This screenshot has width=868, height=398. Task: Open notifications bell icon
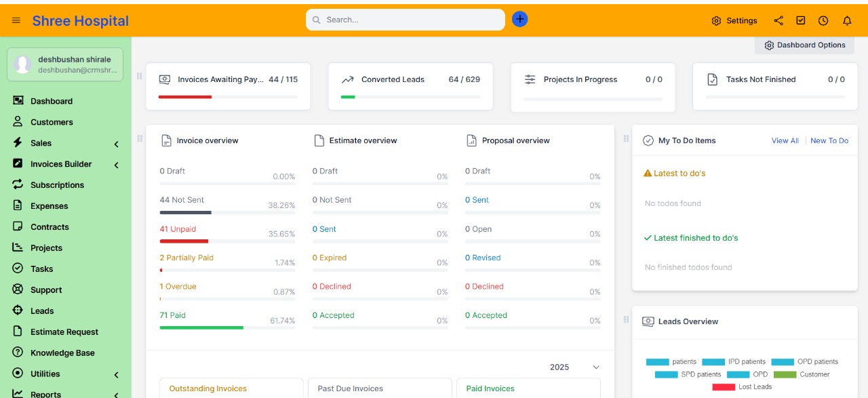[847, 20]
